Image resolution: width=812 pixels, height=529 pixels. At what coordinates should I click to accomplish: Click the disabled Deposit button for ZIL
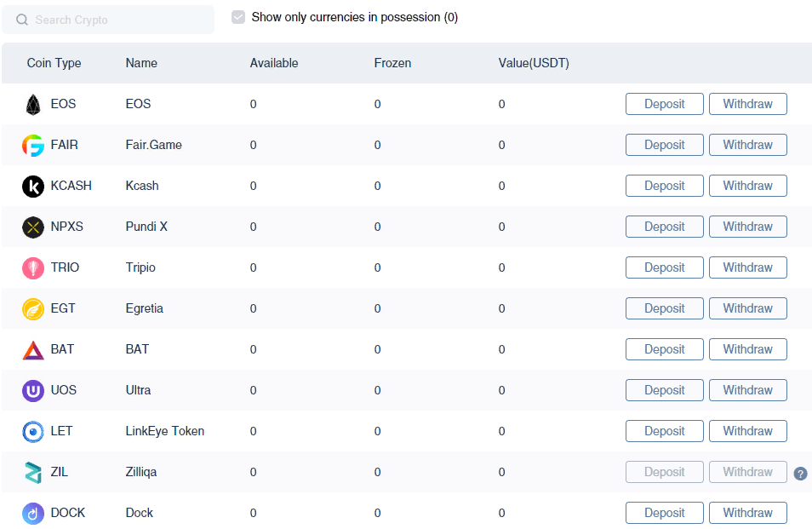[x=665, y=472]
